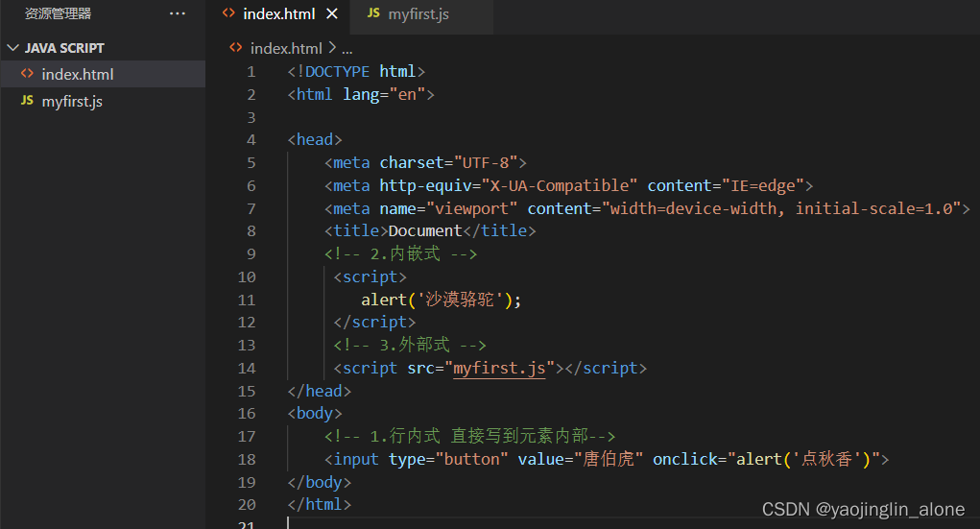Click index.html in the breadcrumb bar
Viewport: 980px width, 529px height.
pyautogui.click(x=286, y=48)
